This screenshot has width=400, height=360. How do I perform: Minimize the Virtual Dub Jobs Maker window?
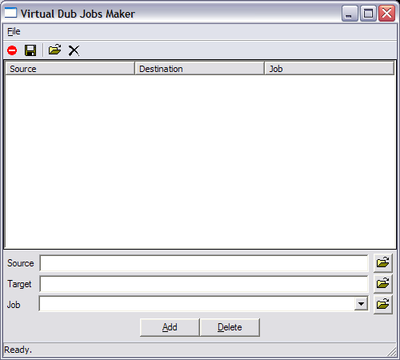(x=350, y=14)
